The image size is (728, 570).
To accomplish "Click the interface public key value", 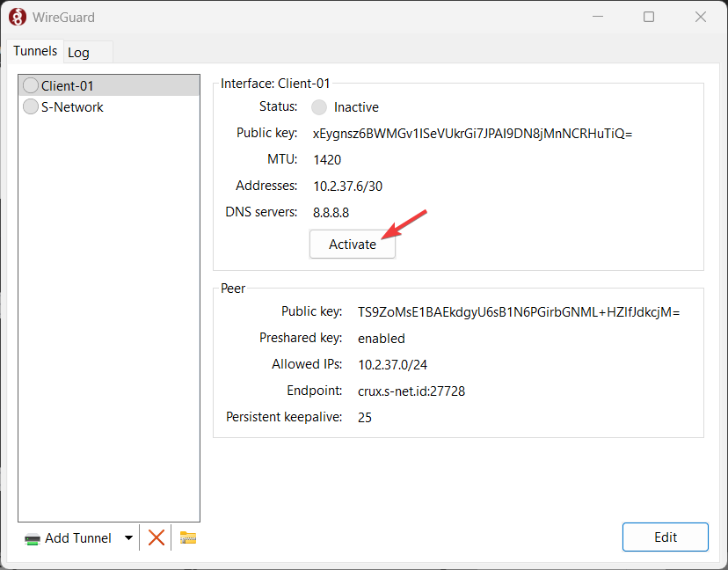I will (x=473, y=134).
